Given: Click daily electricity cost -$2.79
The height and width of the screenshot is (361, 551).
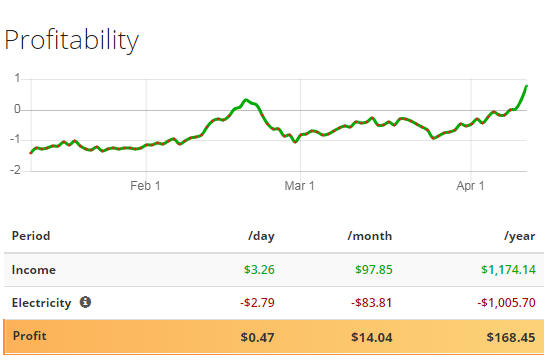Looking at the screenshot, I should click(257, 303).
